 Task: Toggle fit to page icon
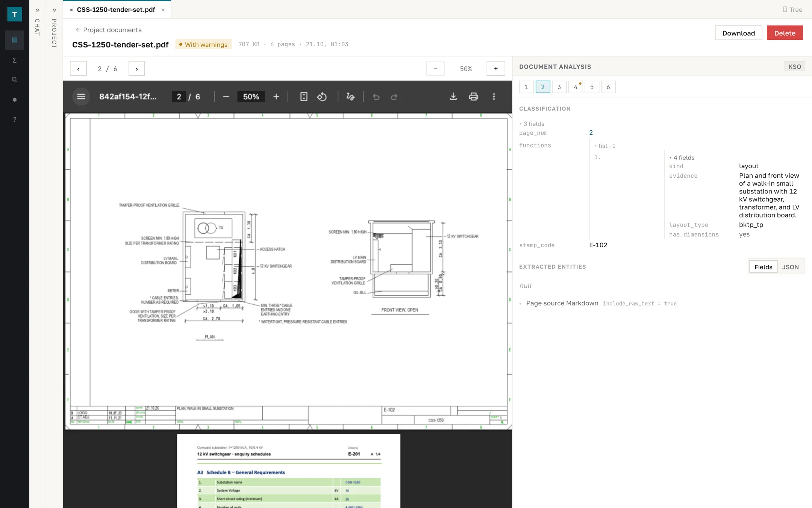pyautogui.click(x=304, y=97)
